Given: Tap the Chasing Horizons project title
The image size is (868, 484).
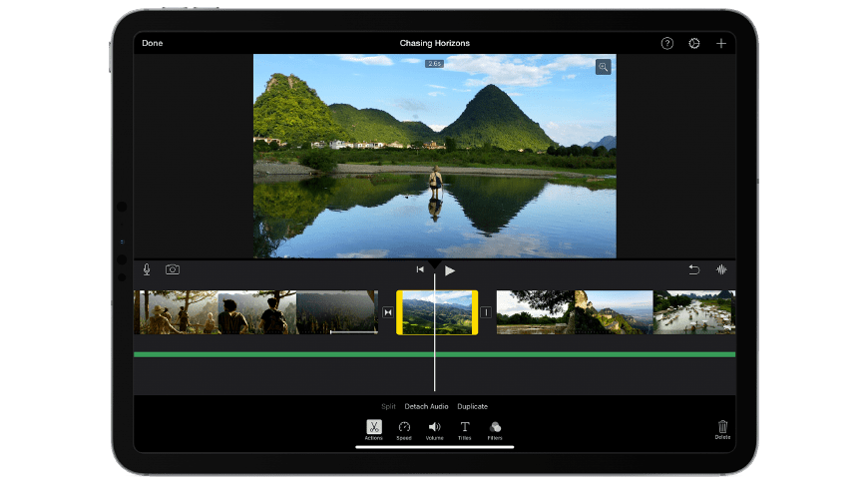Looking at the screenshot, I should pos(435,43).
